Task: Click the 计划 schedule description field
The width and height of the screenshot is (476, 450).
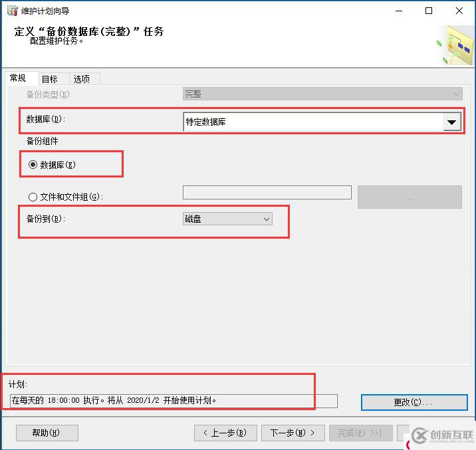Action: point(174,401)
